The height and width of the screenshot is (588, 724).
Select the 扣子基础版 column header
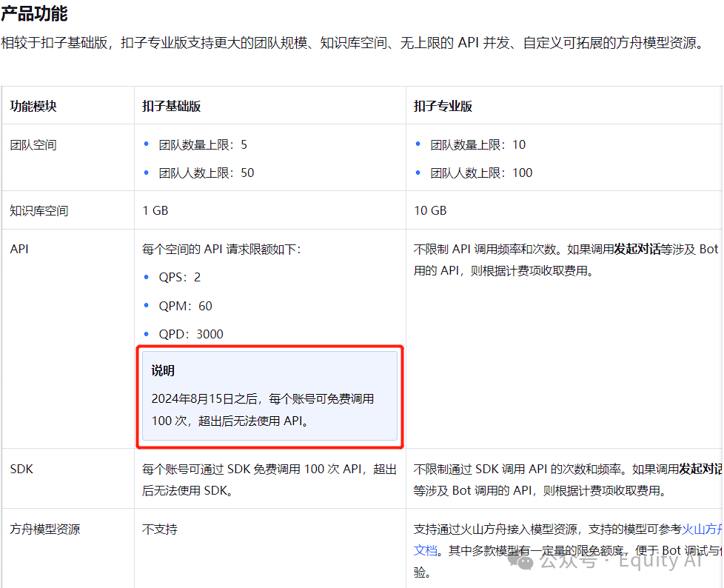171,106
